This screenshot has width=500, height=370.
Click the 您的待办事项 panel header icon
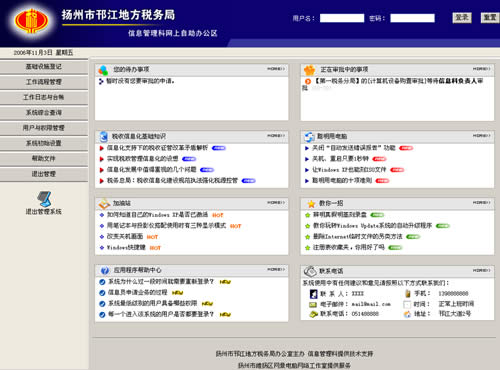click(103, 70)
